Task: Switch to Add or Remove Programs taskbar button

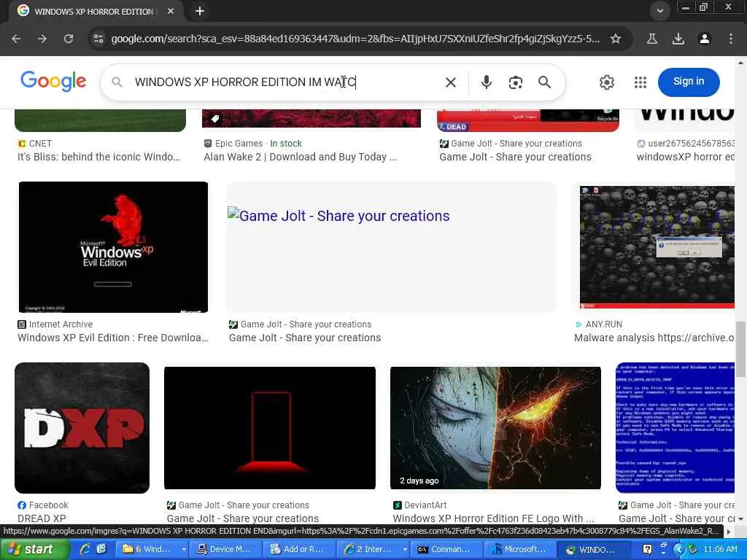Action: tap(300, 549)
